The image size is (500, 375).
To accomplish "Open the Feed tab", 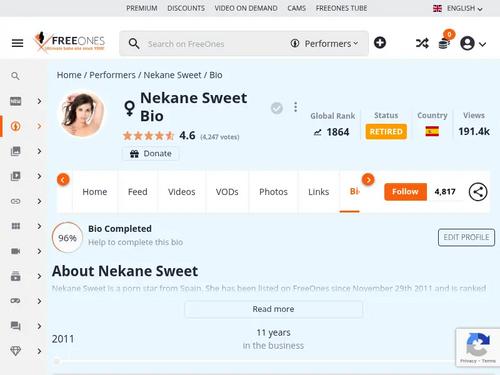I will click(x=138, y=192).
